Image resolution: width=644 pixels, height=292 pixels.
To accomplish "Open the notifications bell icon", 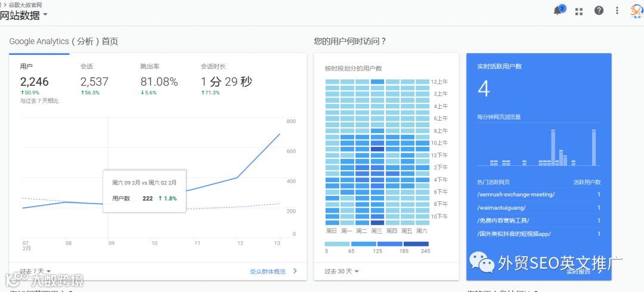I will (558, 11).
